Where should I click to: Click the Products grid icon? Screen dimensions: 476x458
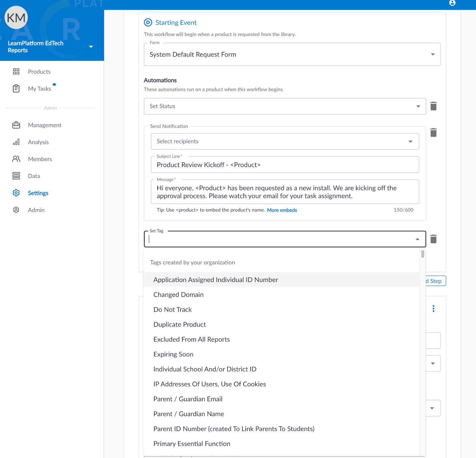click(16, 71)
